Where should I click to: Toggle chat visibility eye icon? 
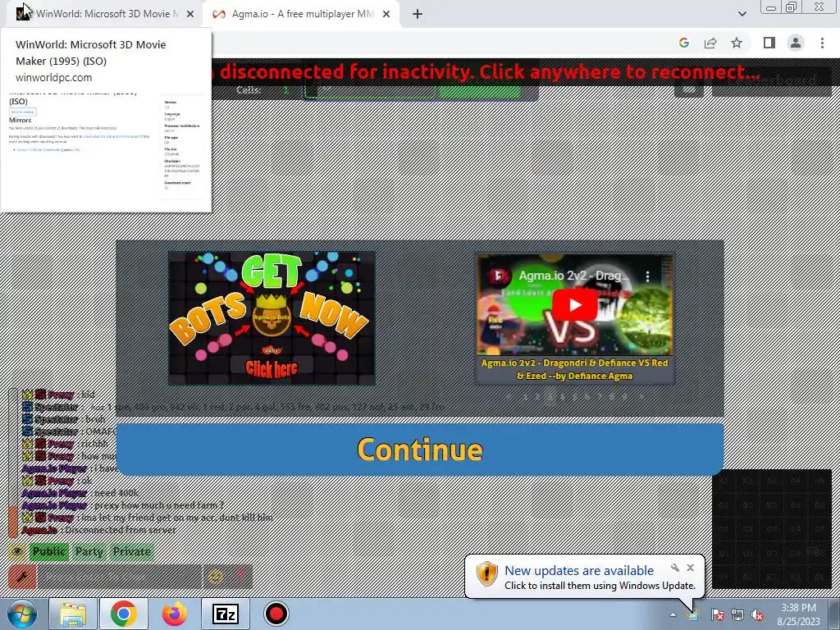pos(16,551)
